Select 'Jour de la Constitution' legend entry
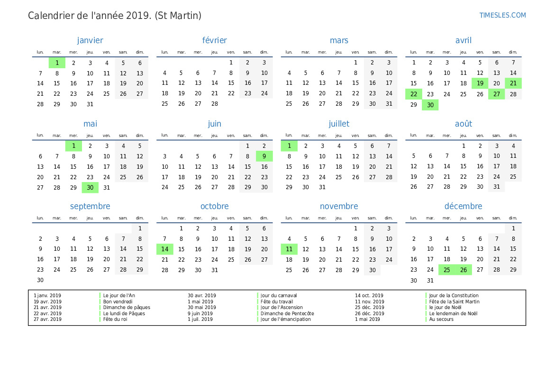The height and width of the screenshot is (392, 554). (454, 295)
